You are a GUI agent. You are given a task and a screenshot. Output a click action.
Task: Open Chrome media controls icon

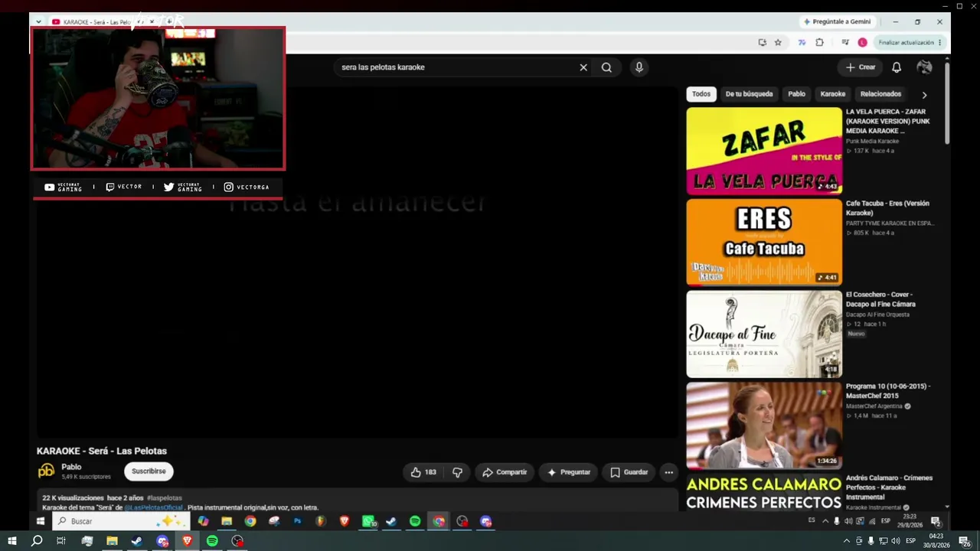pos(845,43)
